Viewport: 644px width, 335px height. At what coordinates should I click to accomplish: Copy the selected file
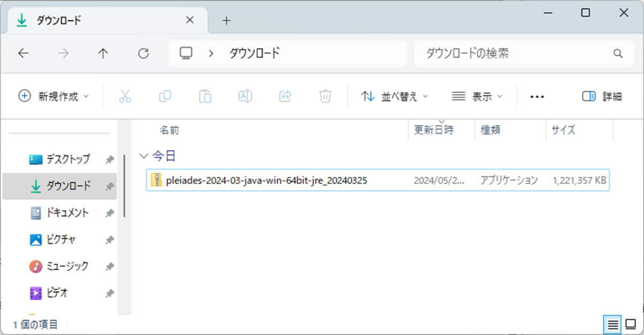point(165,96)
